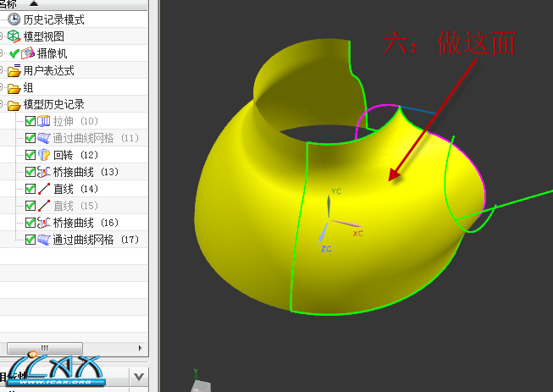Screen dimensions: 553x392
Task: Expand the 摄像机 tree node
Action: click(1, 53)
